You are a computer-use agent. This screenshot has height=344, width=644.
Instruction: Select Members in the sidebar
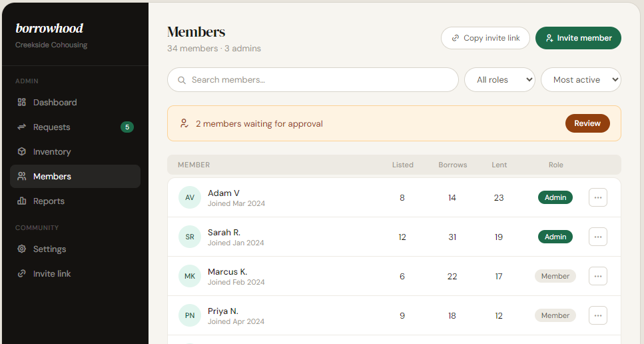(75, 176)
